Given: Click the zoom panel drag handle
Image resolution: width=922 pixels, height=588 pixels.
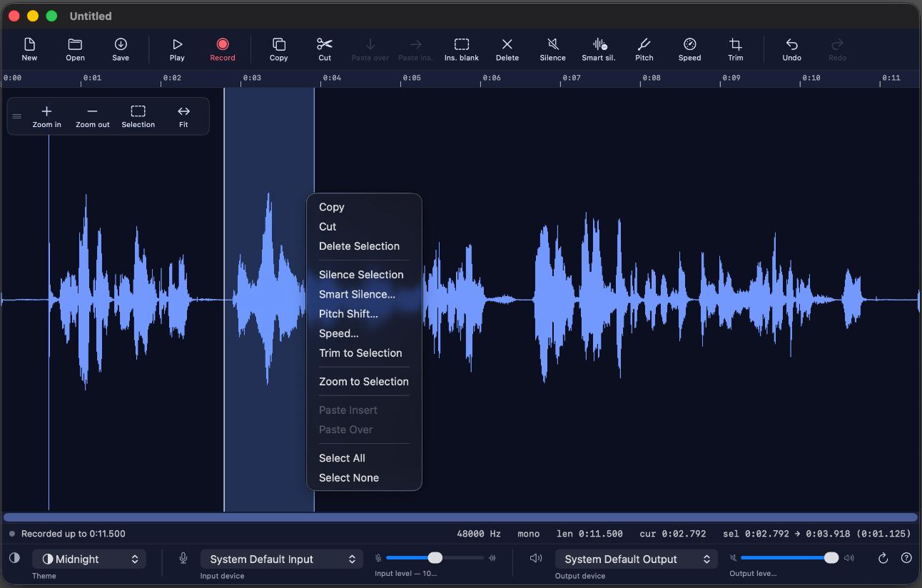Looking at the screenshot, I should coord(17,116).
